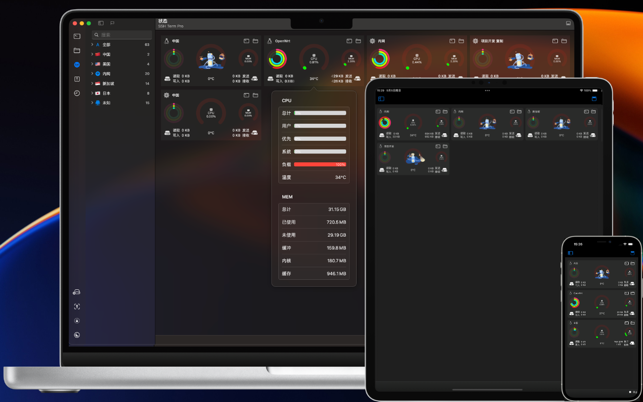
Task: Open the folder icon on the Mac OpenWrt card
Action: 358,41
